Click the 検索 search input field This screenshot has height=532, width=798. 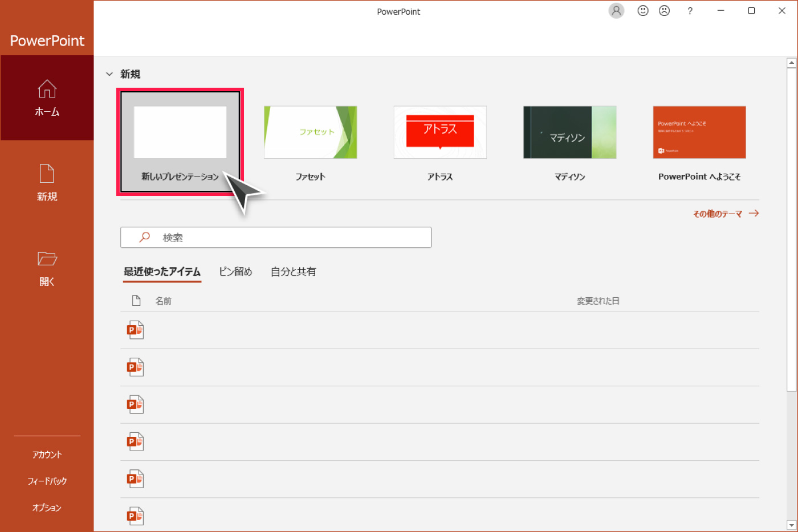(x=276, y=238)
